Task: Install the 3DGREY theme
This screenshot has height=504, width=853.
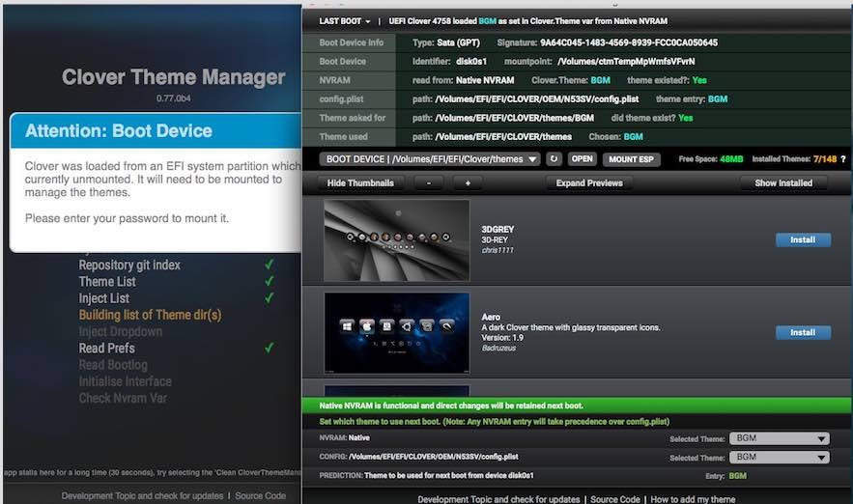Action: (x=803, y=239)
